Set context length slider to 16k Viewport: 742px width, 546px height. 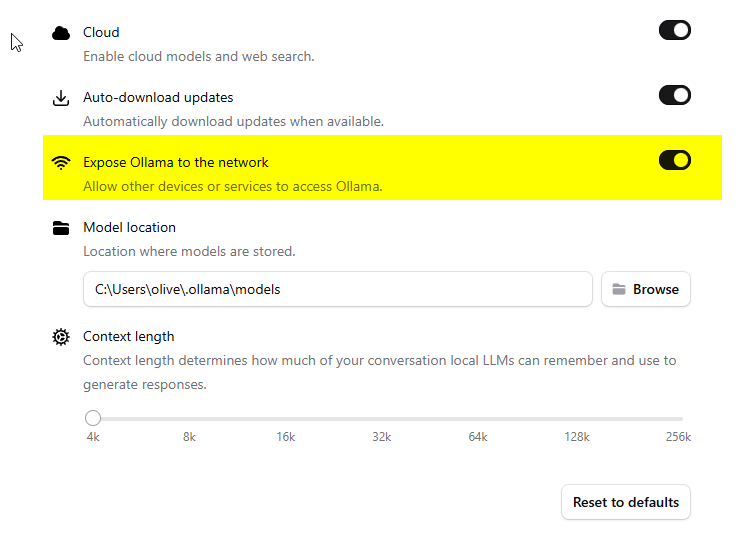pos(287,418)
